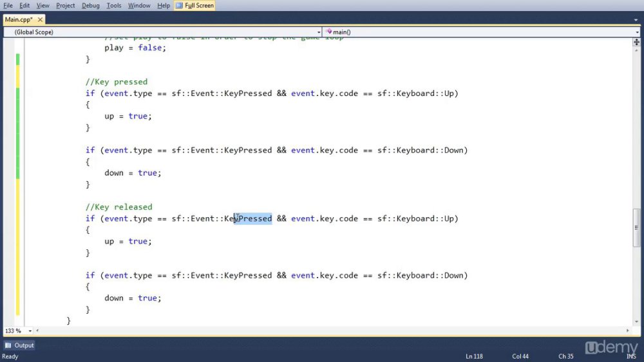644x362 pixels.
Task: Open the Tools menu
Action: coord(114,5)
